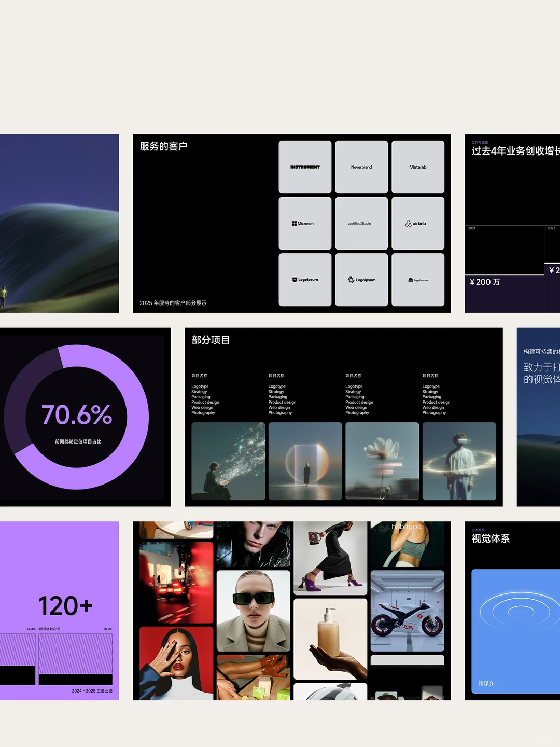560x747 pixels.
Task: Click the large 120+ figure
Action: coord(66,606)
